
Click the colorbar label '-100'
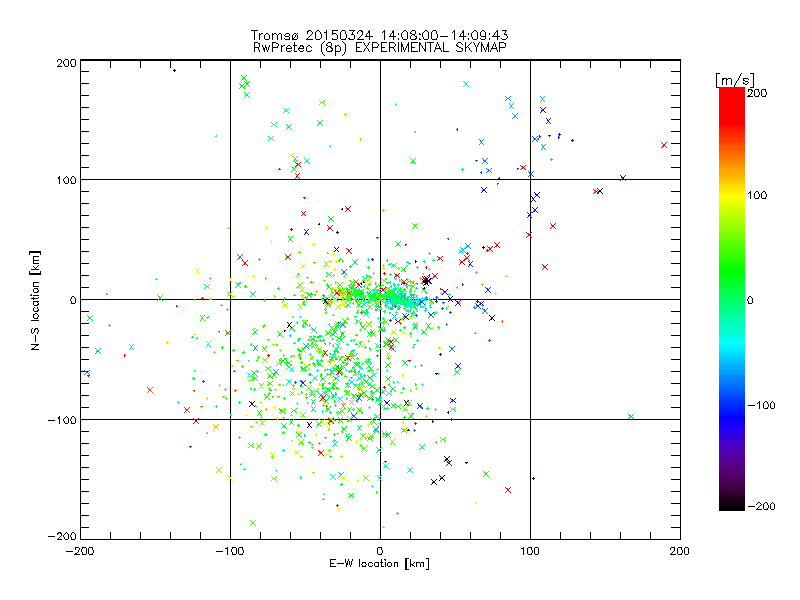[x=761, y=405]
